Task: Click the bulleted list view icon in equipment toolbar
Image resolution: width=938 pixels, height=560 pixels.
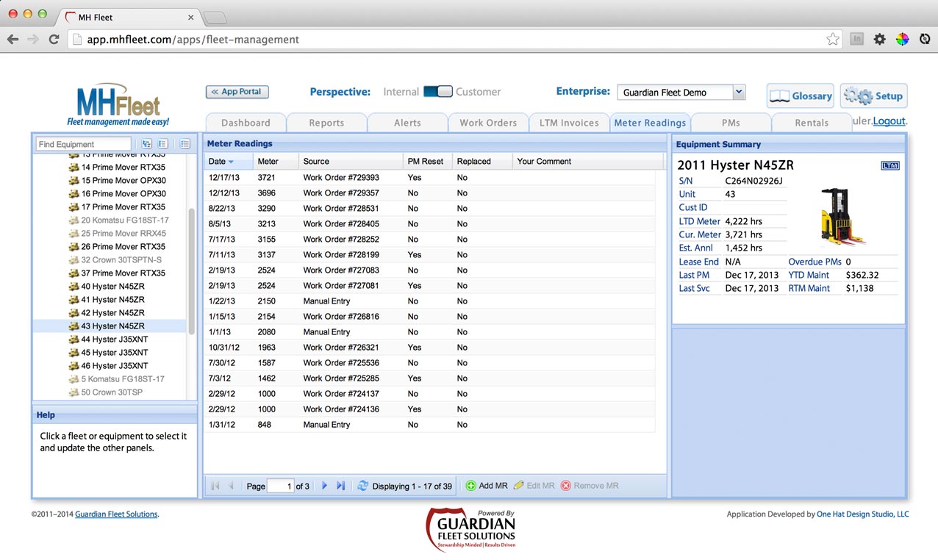Action: [185, 144]
